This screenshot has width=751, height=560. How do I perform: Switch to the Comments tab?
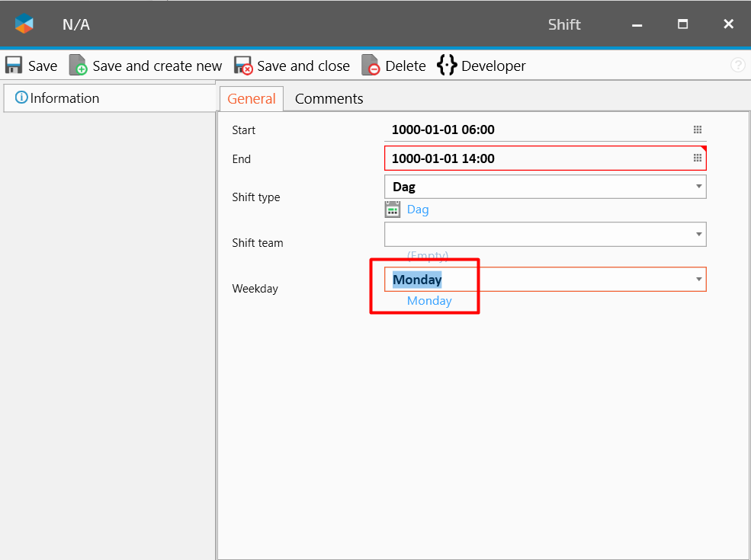(329, 98)
